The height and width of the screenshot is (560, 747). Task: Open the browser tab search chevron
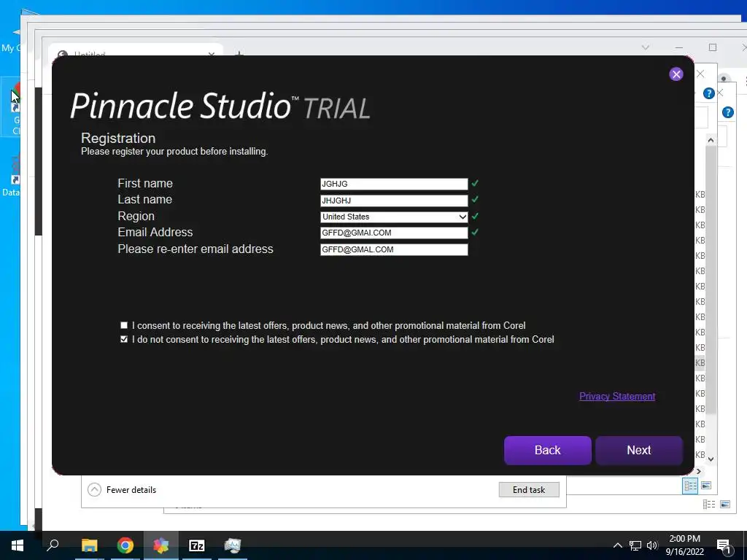(646, 47)
